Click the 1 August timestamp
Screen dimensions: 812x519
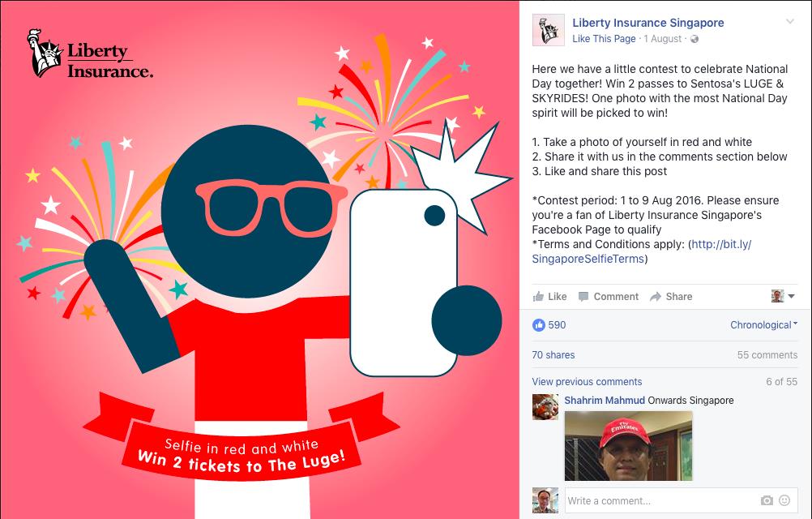662,39
